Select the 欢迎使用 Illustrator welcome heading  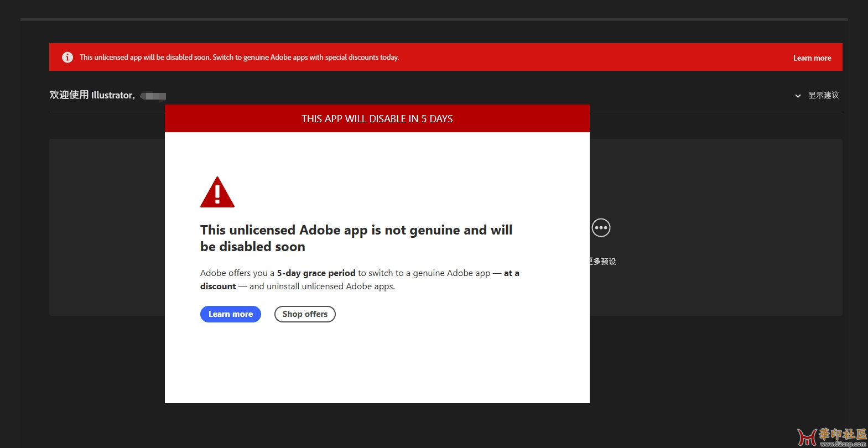[92, 95]
